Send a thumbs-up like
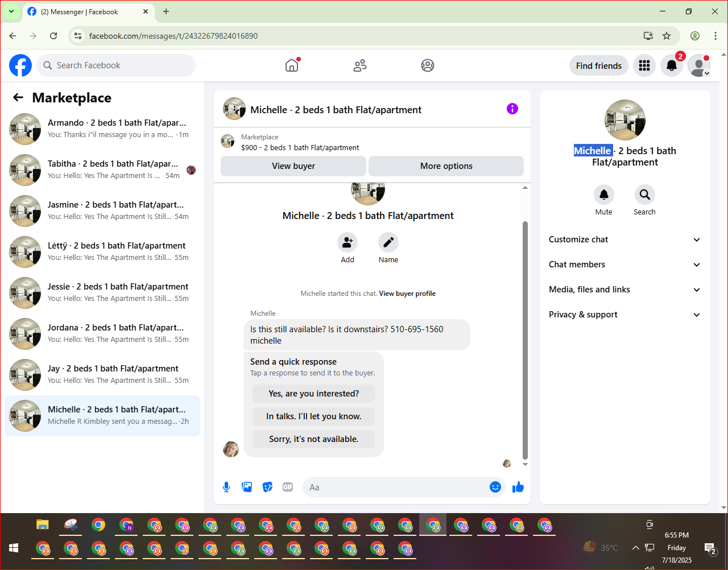The image size is (728, 570). (518, 487)
